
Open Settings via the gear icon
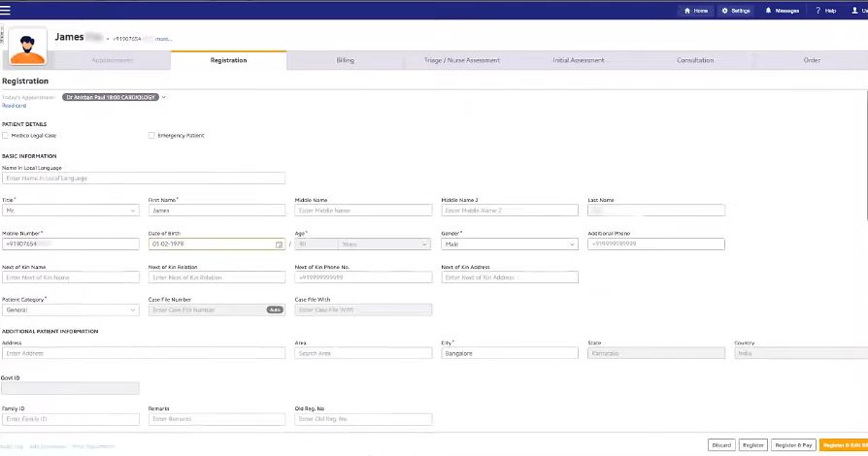(724, 11)
